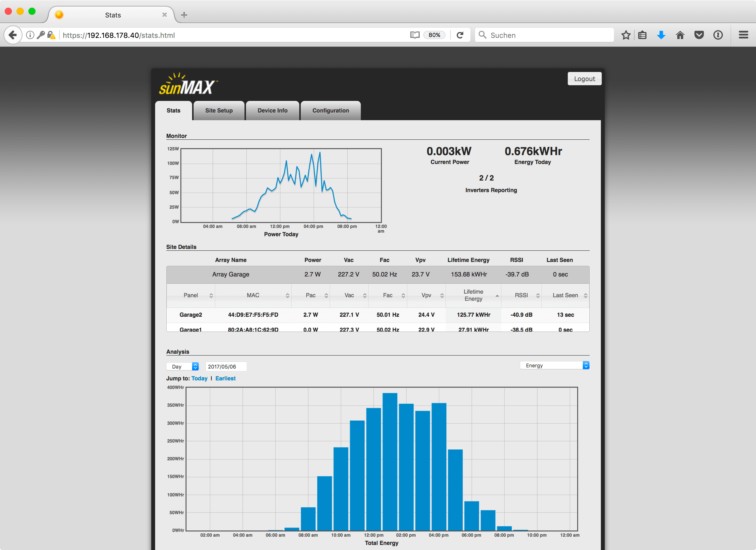Close the Stats browser tab
This screenshot has height=550, width=756.
[x=164, y=15]
